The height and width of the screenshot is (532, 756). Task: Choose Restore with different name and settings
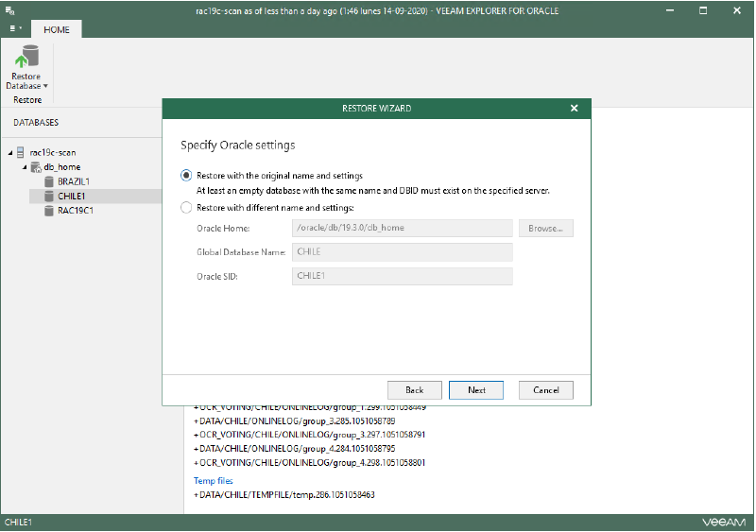point(186,208)
